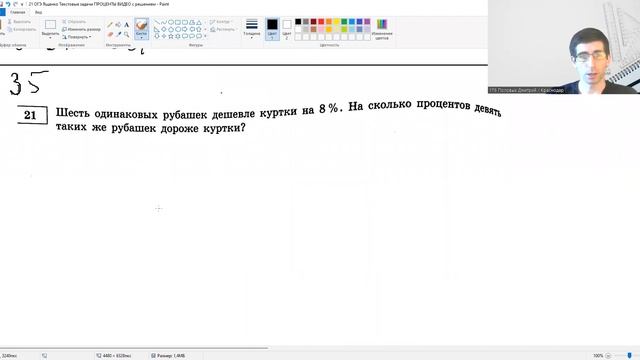Choose the Right arrow shape

pos(185,29)
